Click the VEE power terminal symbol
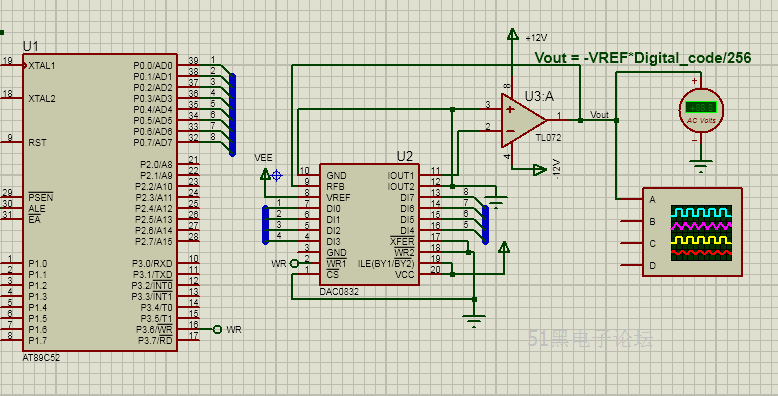The height and width of the screenshot is (396, 778). coord(265,174)
